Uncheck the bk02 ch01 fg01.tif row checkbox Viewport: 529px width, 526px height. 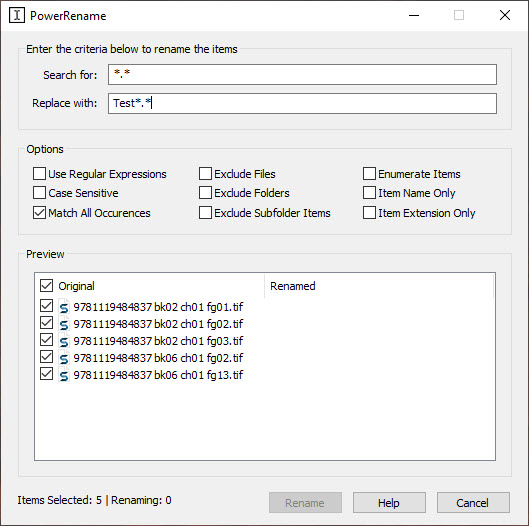[47, 306]
